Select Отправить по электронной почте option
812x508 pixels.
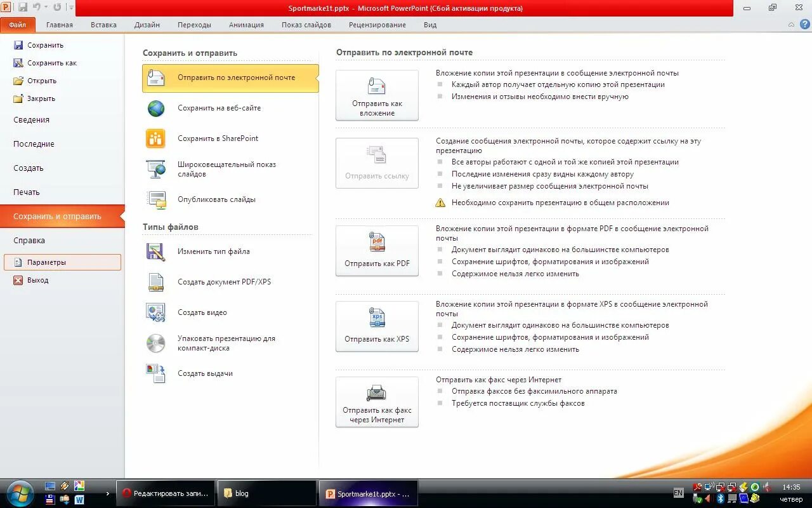click(230, 77)
